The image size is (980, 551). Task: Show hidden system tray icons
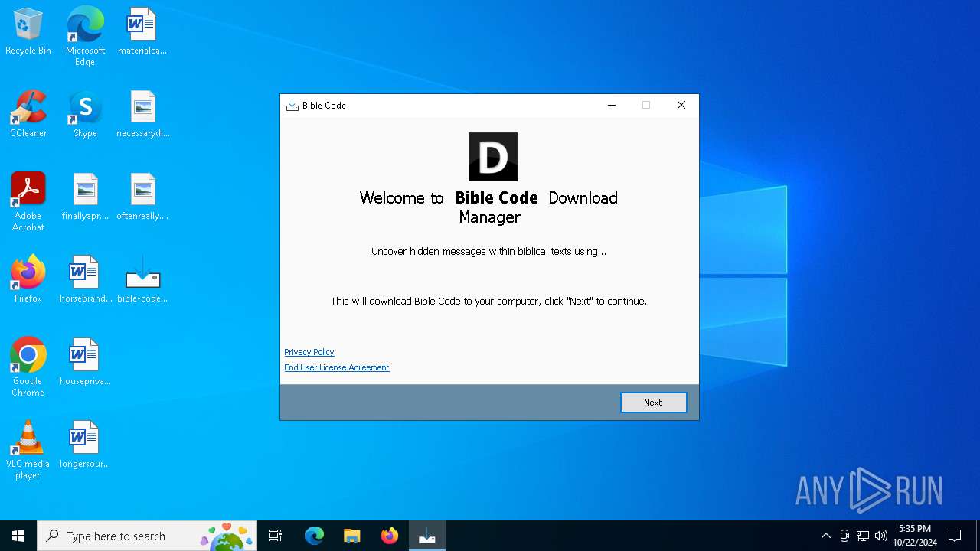tap(825, 536)
